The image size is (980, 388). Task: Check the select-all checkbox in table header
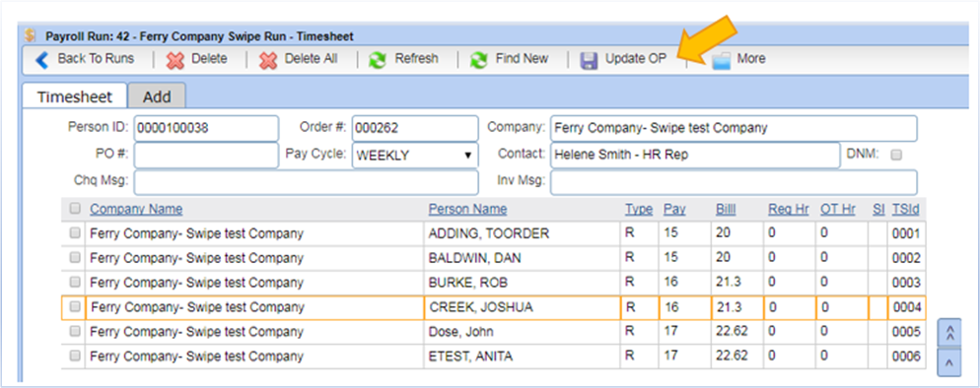click(x=75, y=209)
